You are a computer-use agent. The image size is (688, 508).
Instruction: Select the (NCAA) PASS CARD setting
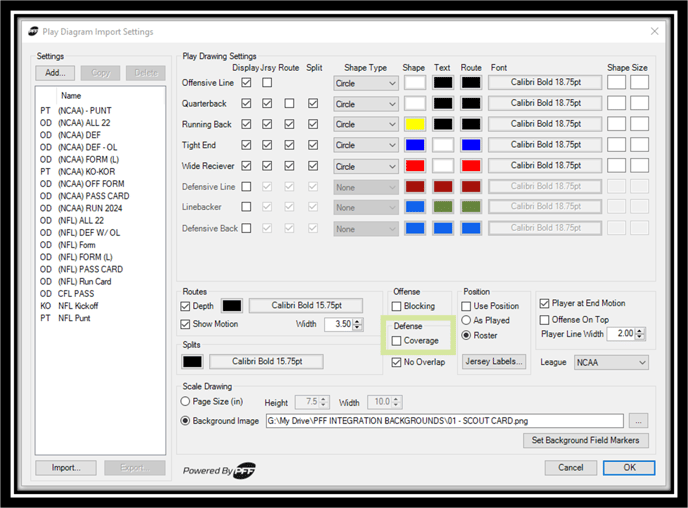click(x=93, y=196)
